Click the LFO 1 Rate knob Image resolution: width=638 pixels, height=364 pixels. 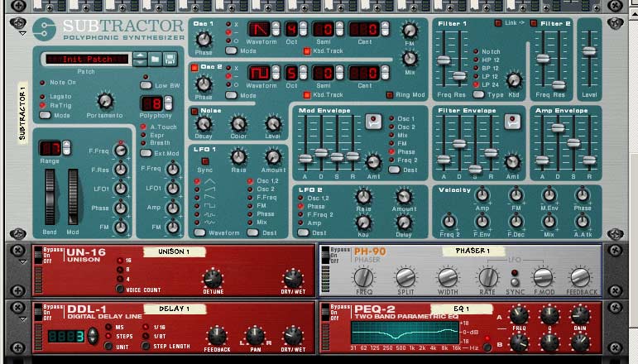coord(238,157)
